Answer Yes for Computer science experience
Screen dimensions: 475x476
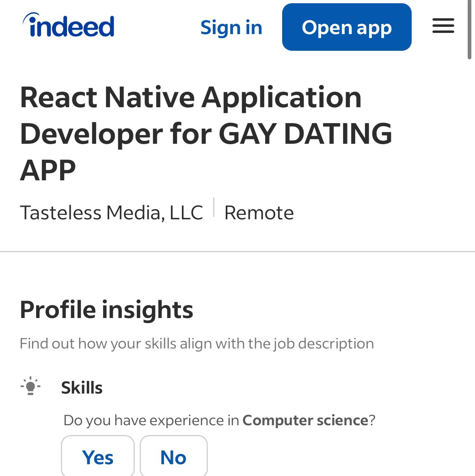(98, 457)
